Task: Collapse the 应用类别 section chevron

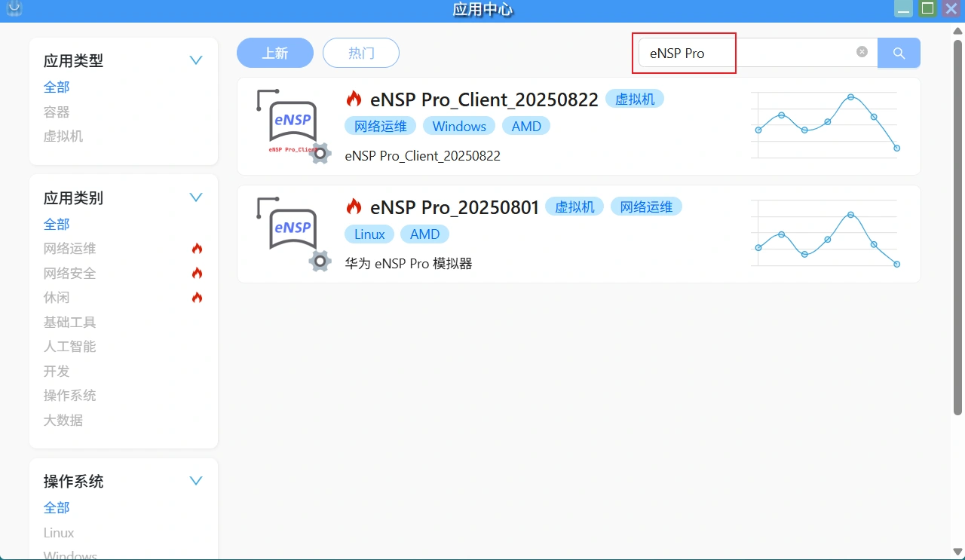Action: 195,197
